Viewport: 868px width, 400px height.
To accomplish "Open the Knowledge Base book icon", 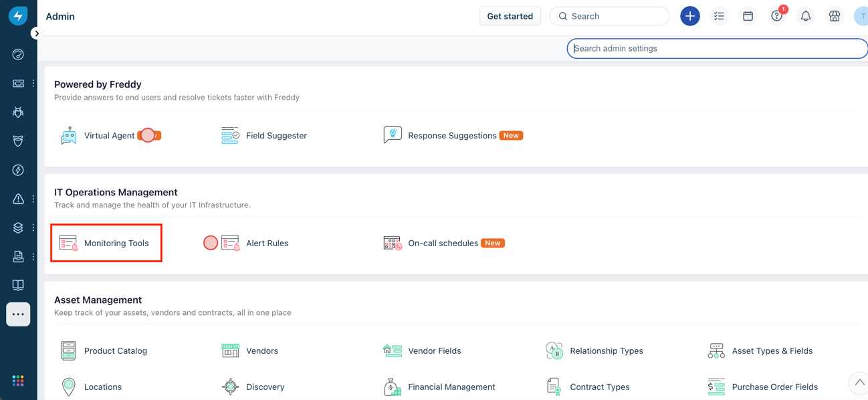I will 17,285.
